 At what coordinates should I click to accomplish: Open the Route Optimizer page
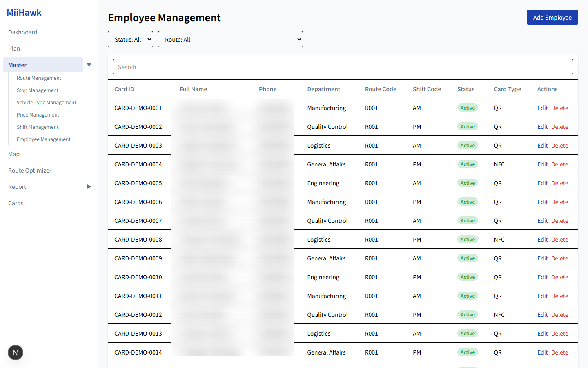coord(30,171)
